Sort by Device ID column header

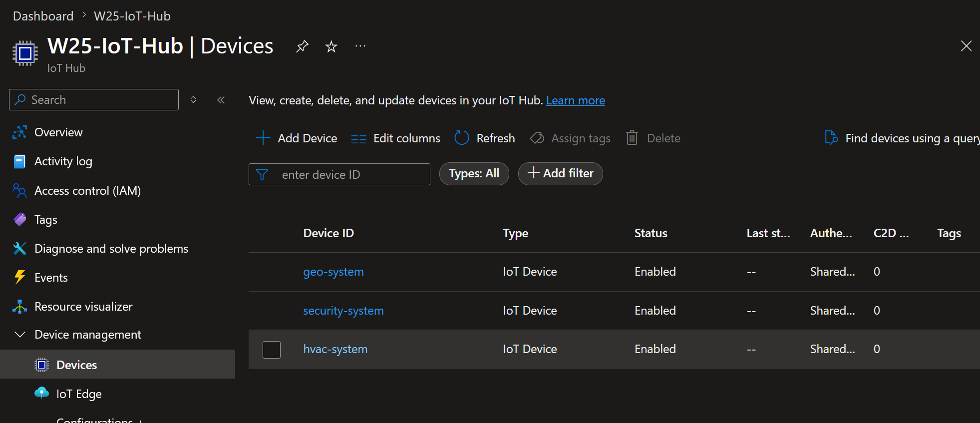[x=328, y=233]
